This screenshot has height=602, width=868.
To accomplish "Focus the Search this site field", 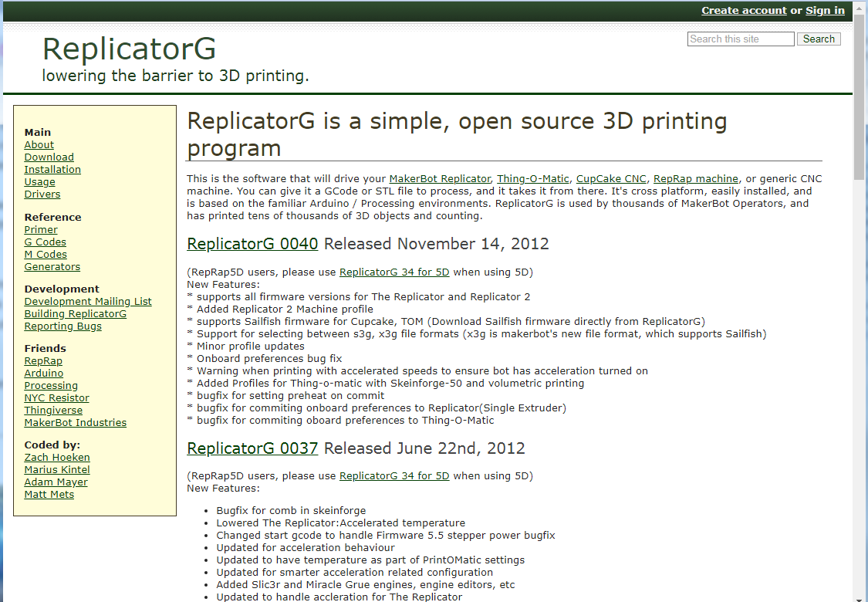I will point(741,39).
